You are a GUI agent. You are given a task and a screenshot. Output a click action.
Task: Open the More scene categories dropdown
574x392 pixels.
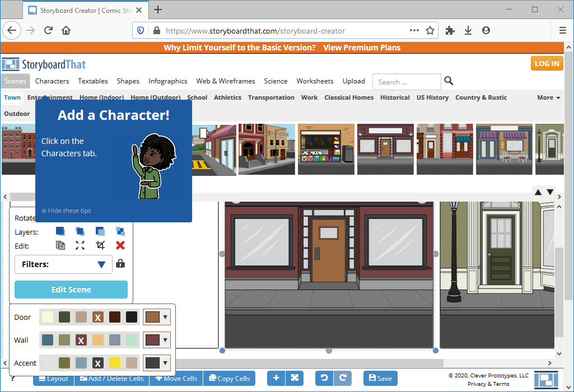point(548,97)
